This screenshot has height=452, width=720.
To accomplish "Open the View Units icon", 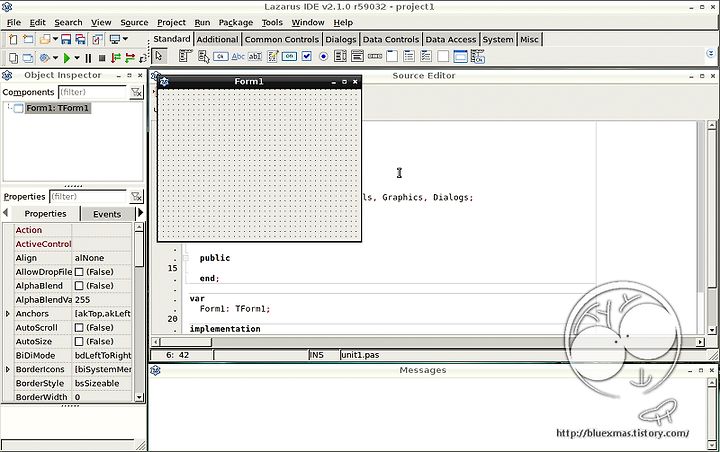I will point(13,58).
